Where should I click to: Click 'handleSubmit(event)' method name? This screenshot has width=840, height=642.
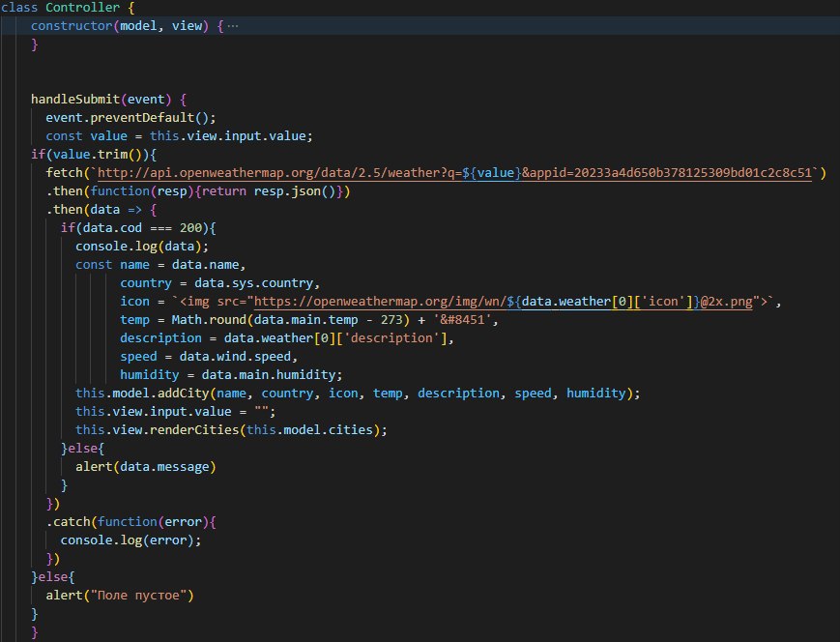(101, 100)
